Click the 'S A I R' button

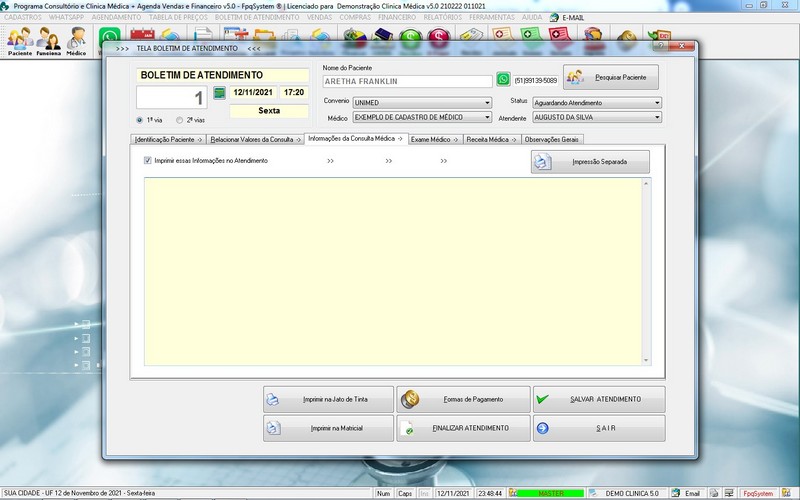[x=599, y=428]
